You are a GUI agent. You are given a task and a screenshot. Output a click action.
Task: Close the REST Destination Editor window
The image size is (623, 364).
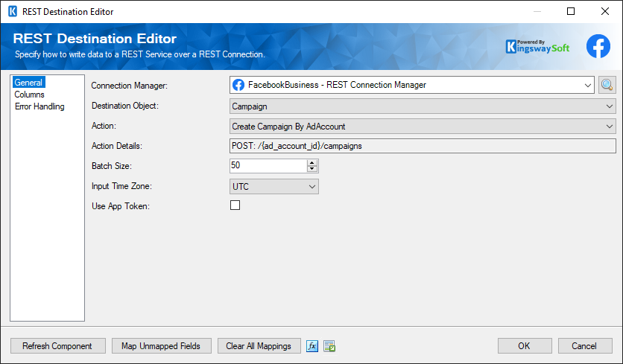pyautogui.click(x=605, y=11)
